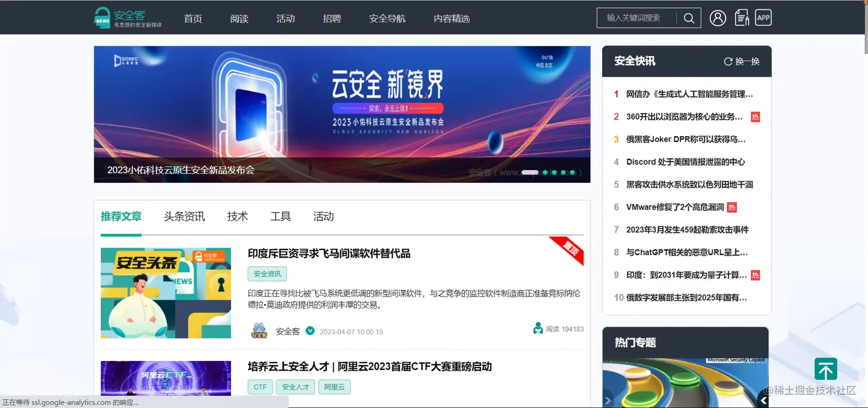Screen dimensions: 868x408
Task: Click the 安全客 author name link
Action: click(288, 332)
